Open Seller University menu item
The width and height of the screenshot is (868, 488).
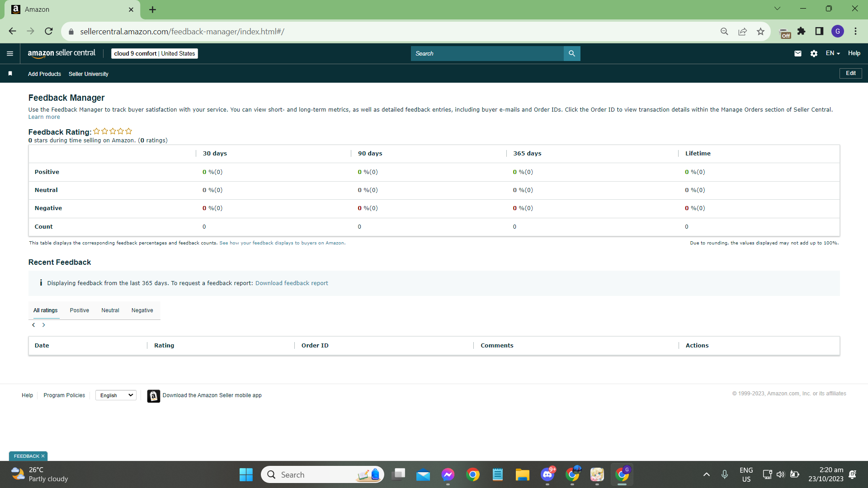tap(89, 74)
